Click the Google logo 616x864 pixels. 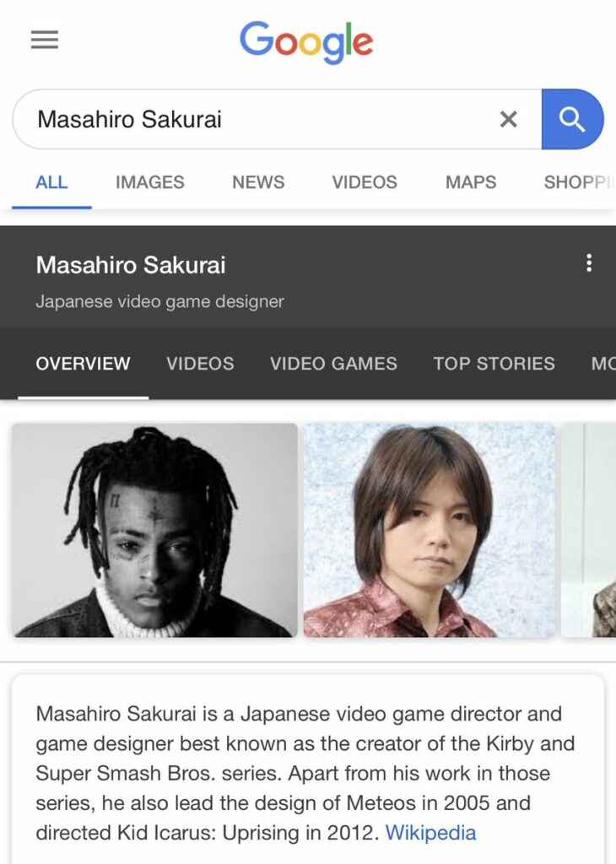pos(306,42)
